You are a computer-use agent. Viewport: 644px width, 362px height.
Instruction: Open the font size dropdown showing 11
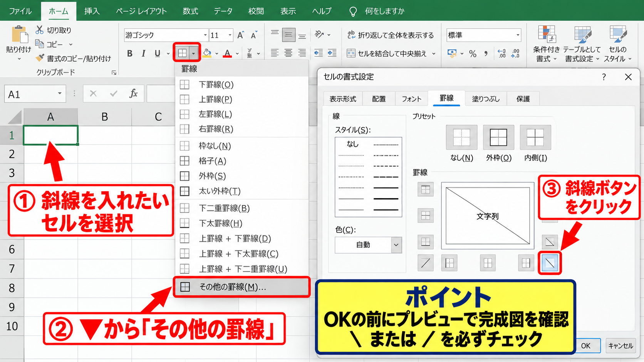pos(230,35)
